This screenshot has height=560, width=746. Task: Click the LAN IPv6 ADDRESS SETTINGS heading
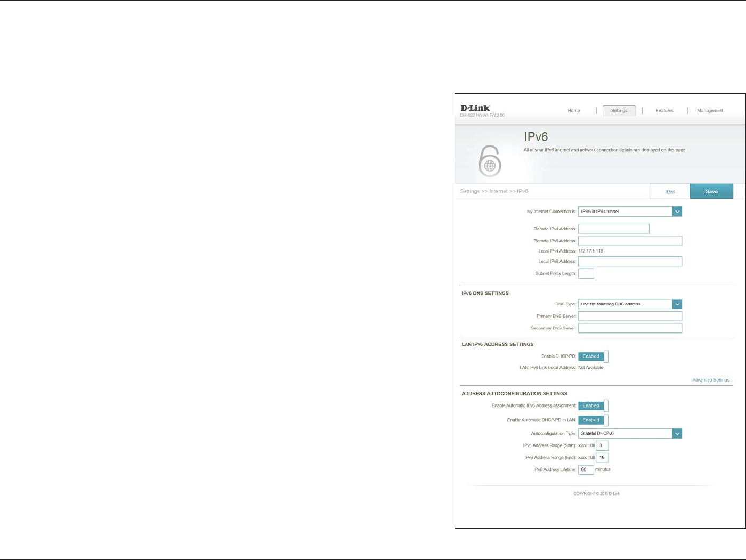click(x=497, y=344)
